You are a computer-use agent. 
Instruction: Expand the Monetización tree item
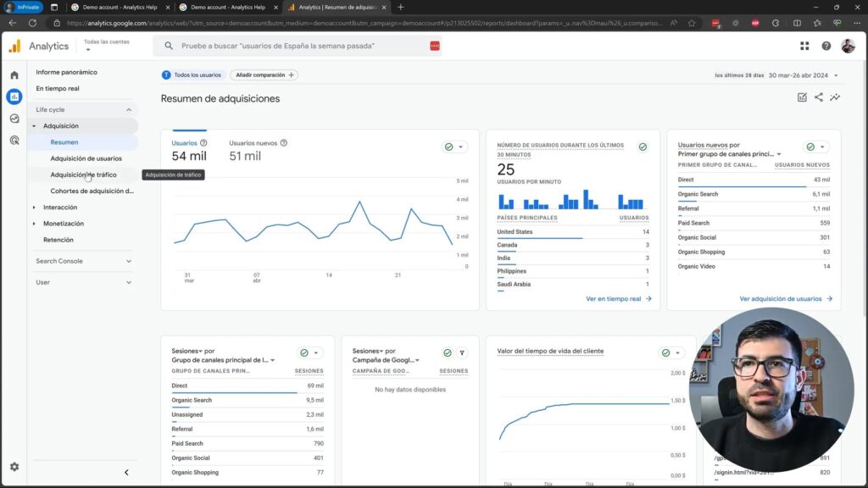click(x=34, y=224)
